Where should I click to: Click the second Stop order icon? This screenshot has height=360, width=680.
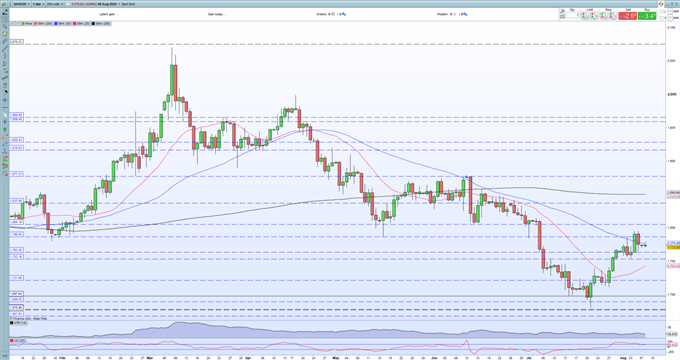point(613,16)
